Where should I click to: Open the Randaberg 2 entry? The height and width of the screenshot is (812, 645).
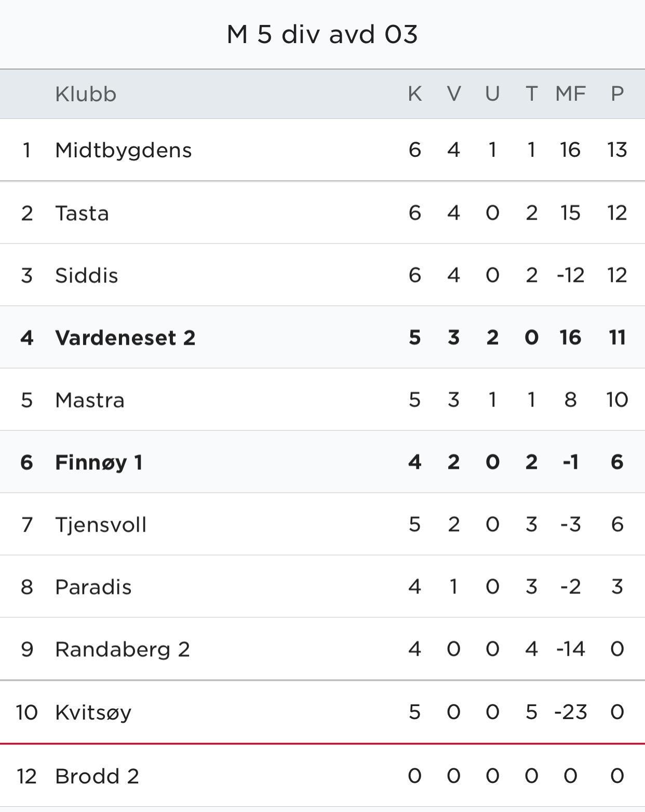[x=123, y=649]
